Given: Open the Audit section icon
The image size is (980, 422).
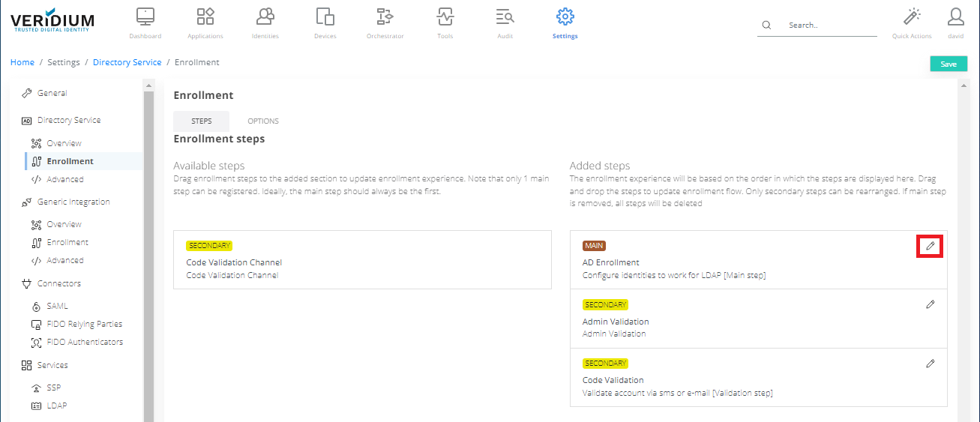Looking at the screenshot, I should (x=505, y=17).
